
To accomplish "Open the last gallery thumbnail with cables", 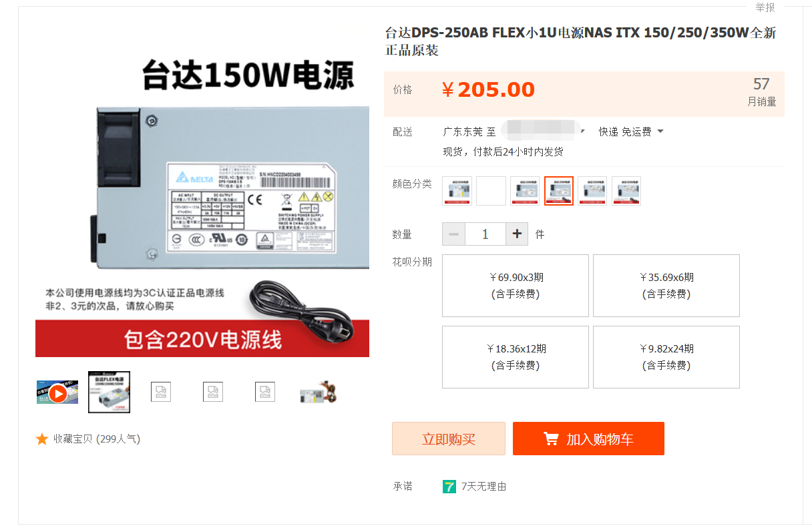I will point(318,392).
